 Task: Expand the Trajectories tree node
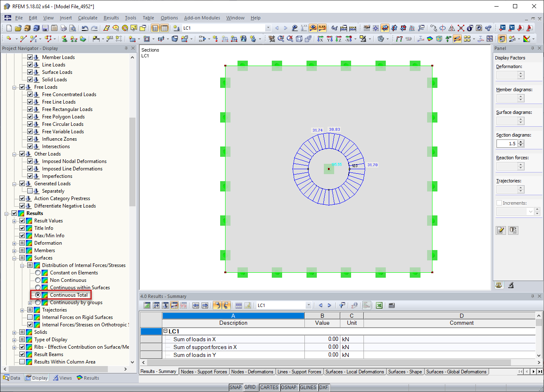[x=22, y=310]
